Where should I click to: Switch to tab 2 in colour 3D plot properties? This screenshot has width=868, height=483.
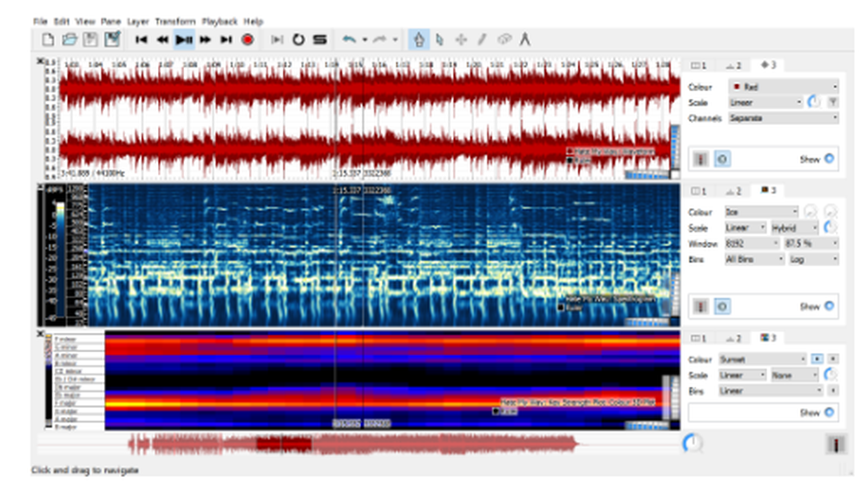tap(734, 338)
